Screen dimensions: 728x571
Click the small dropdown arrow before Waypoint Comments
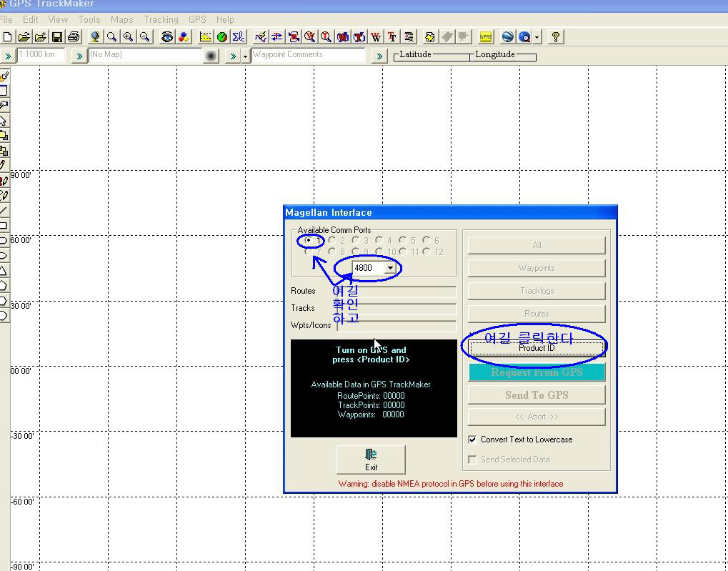tap(245, 56)
